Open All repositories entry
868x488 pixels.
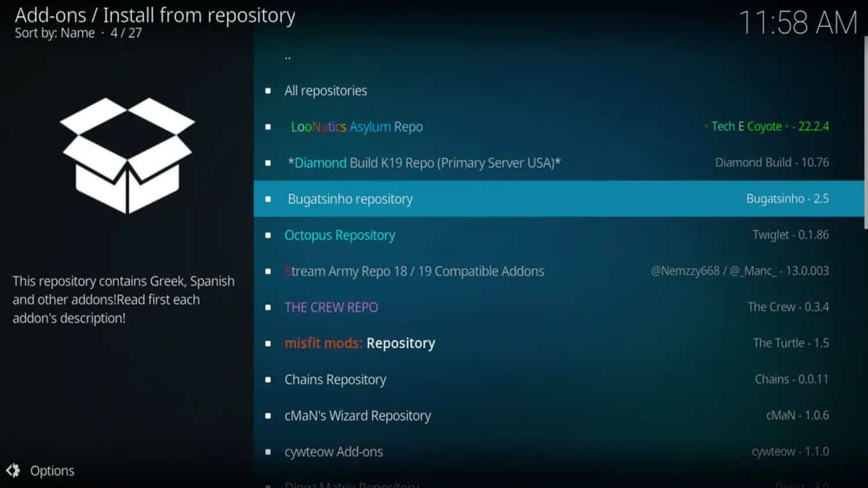[x=559, y=91]
